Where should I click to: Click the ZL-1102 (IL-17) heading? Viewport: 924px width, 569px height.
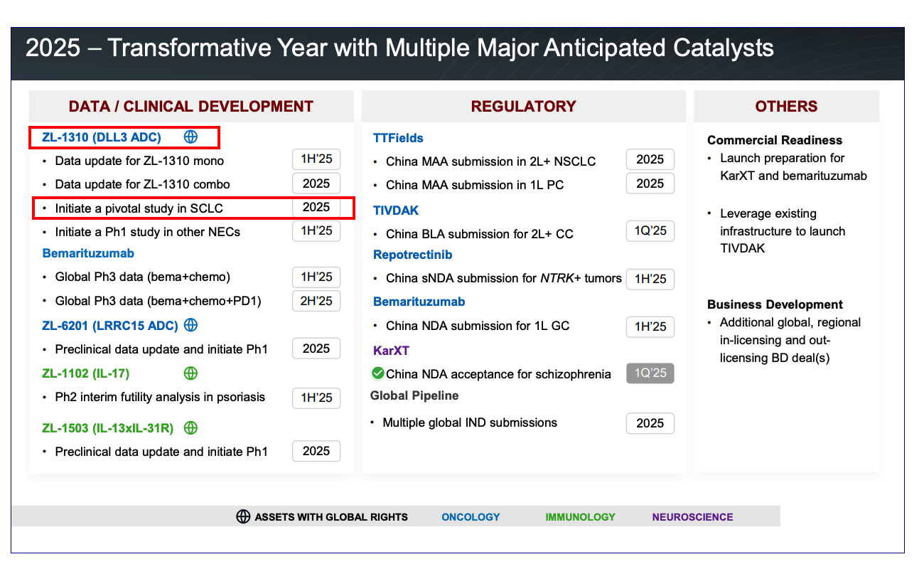85,373
